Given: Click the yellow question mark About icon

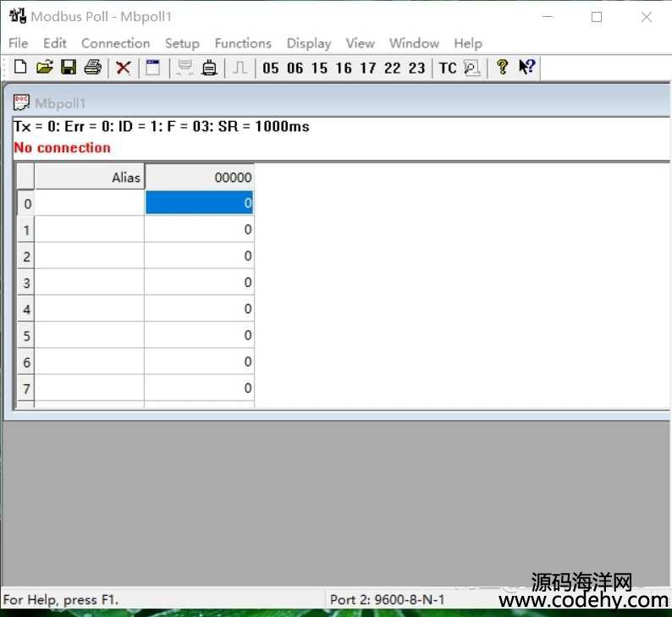Looking at the screenshot, I should click(502, 67).
